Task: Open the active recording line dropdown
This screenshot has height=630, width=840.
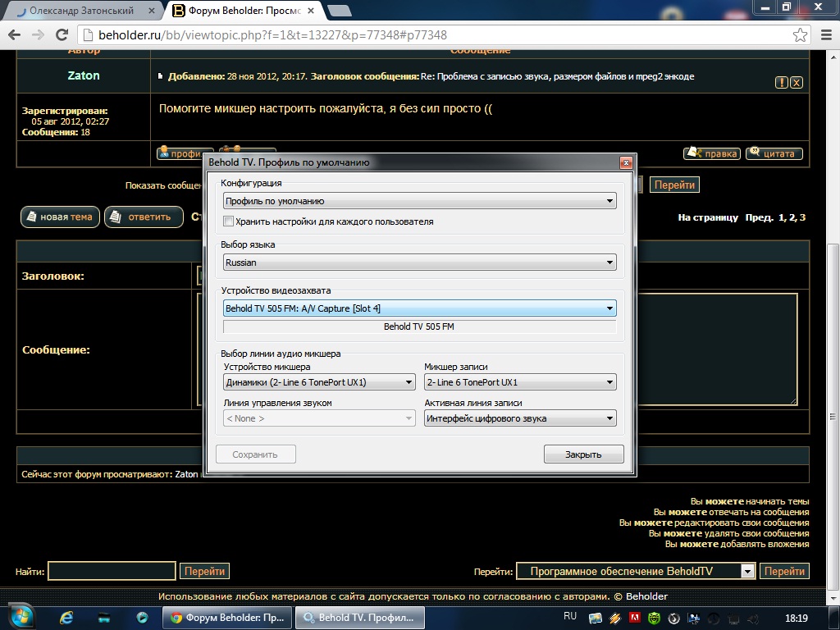Action: (520, 418)
